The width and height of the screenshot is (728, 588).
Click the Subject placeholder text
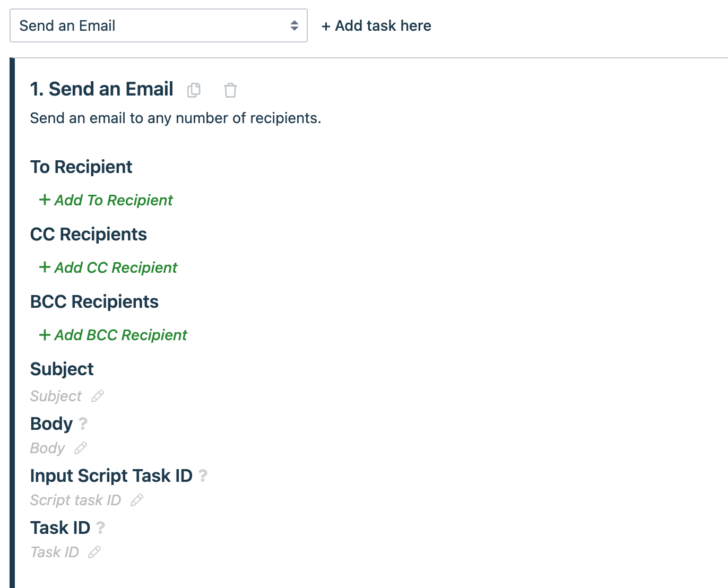point(56,396)
